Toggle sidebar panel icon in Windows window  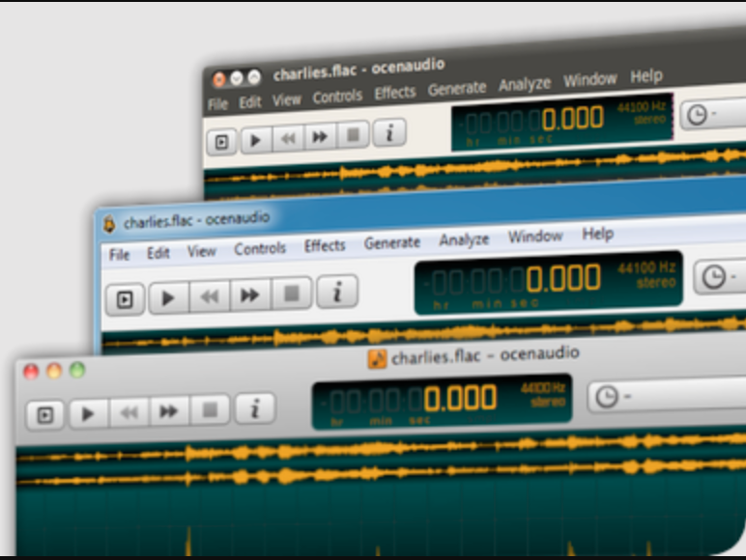click(125, 299)
